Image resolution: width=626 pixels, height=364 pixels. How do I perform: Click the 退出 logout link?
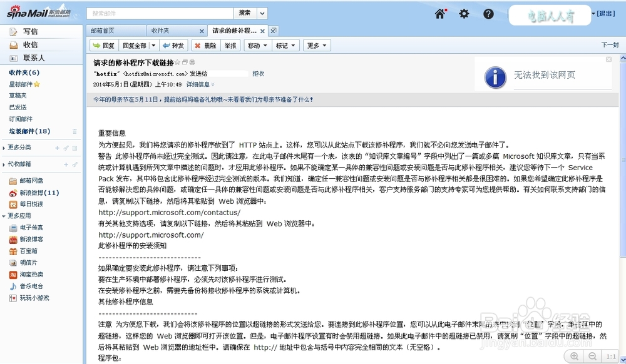[x=606, y=14]
